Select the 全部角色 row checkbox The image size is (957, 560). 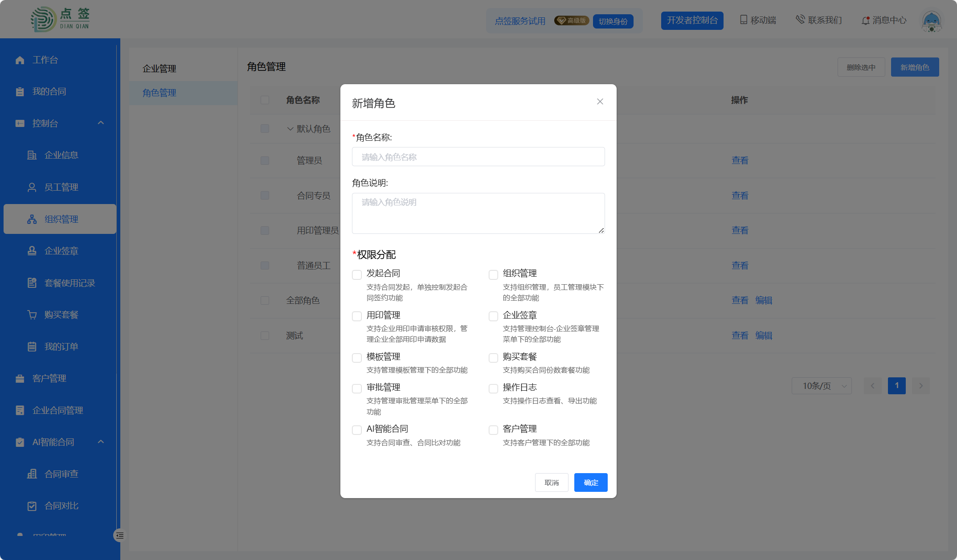coord(265,300)
